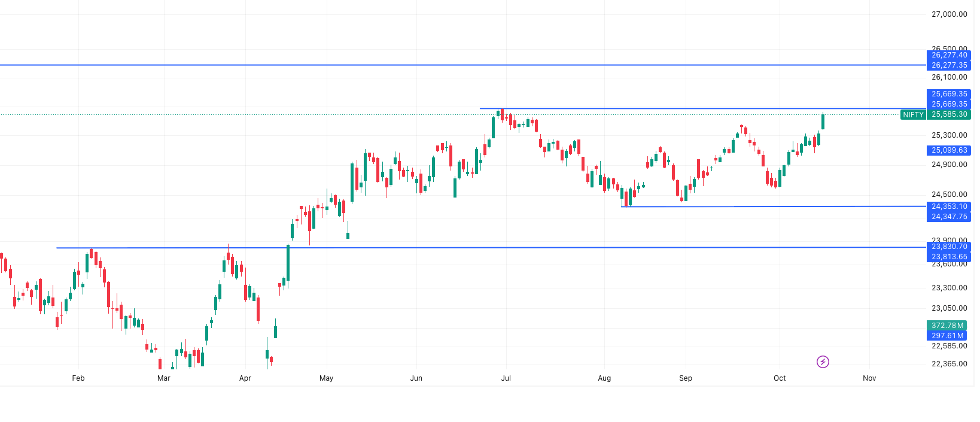Click the Oct label on time axis
Viewport: 980px width, 422px height.
click(780, 378)
